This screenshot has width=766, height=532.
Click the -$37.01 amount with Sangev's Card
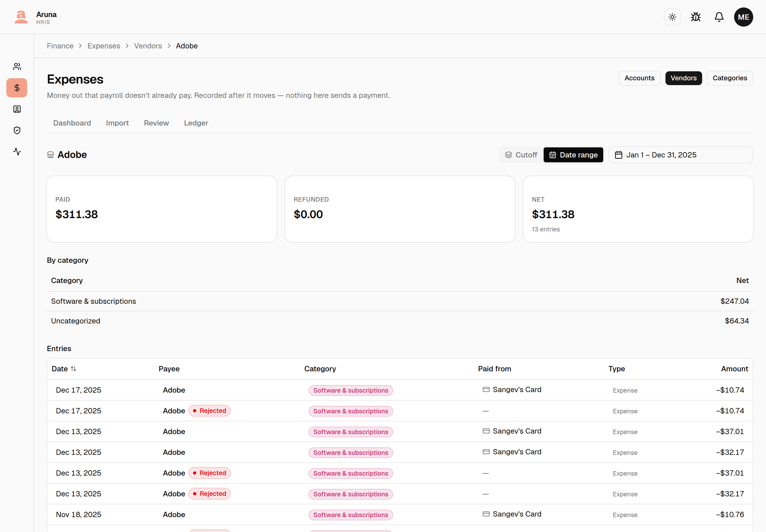[730, 431]
